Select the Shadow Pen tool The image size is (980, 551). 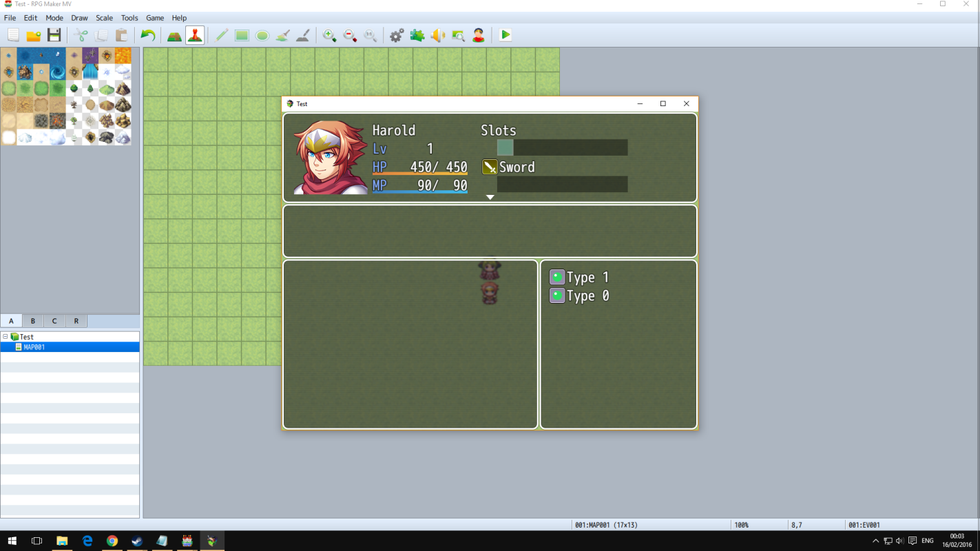pyautogui.click(x=303, y=35)
